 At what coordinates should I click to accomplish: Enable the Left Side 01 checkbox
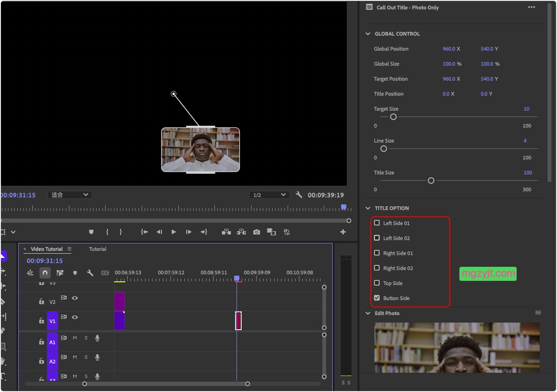[x=377, y=223]
